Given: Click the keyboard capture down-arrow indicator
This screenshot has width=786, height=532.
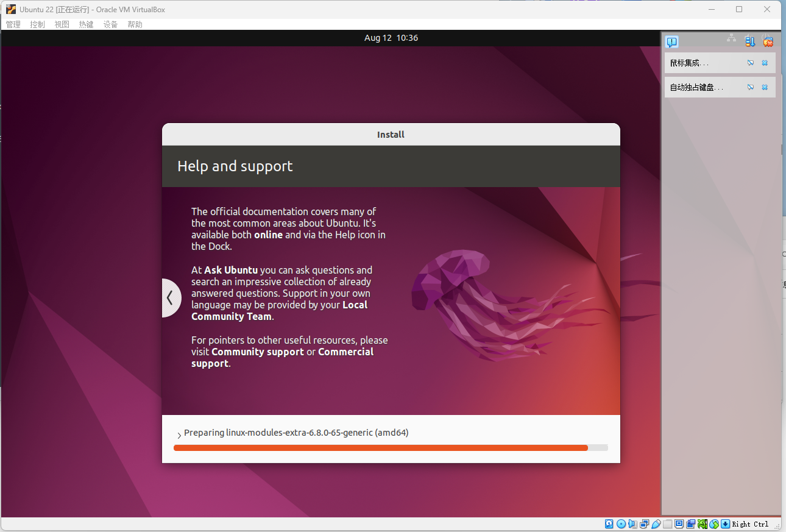Looking at the screenshot, I should [725, 524].
